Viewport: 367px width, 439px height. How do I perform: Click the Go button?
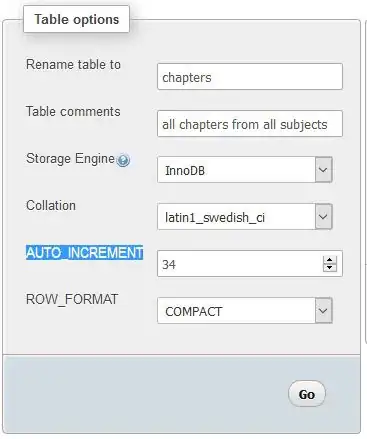[306, 394]
